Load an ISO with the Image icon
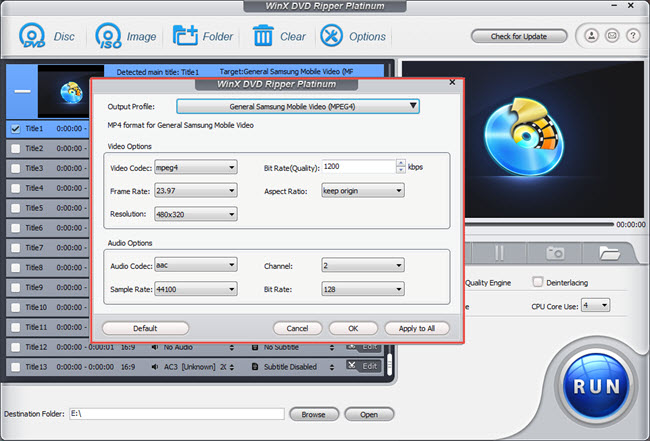Viewport: 650px width, 441px height. click(x=108, y=36)
